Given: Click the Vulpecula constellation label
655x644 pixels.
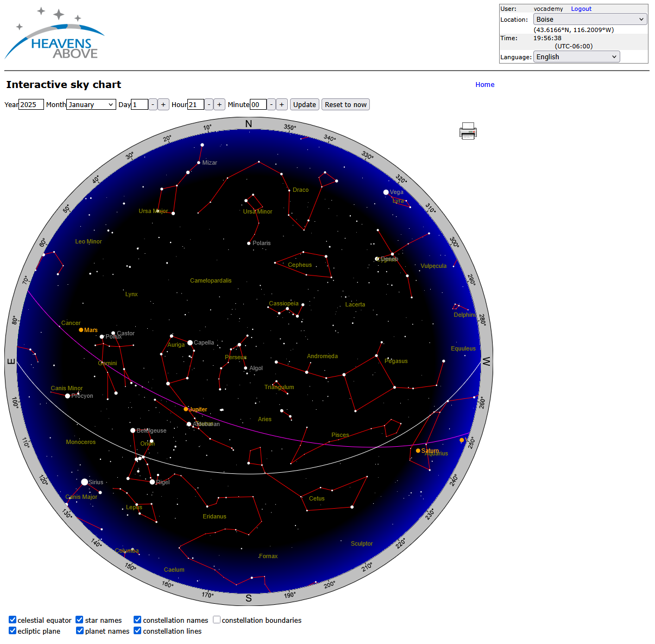Looking at the screenshot, I should (x=433, y=266).
